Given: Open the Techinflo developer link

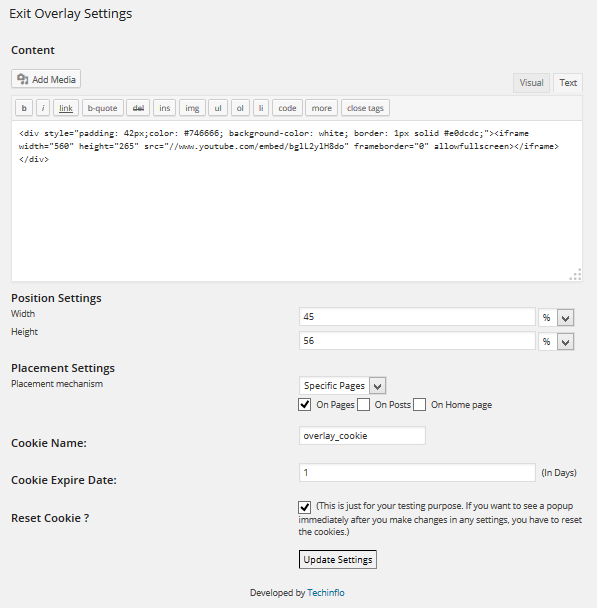Looking at the screenshot, I should pyautogui.click(x=326, y=592).
